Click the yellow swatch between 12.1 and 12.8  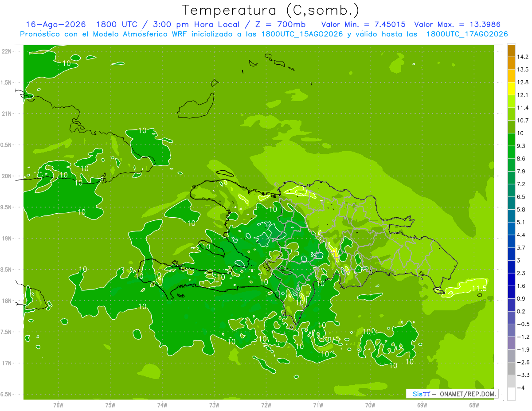pos(511,88)
